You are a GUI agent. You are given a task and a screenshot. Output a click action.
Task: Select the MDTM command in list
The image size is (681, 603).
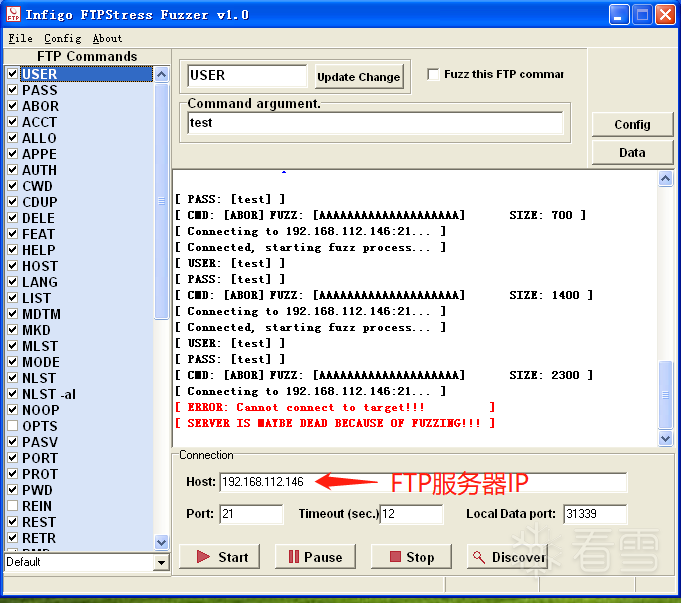[42, 314]
